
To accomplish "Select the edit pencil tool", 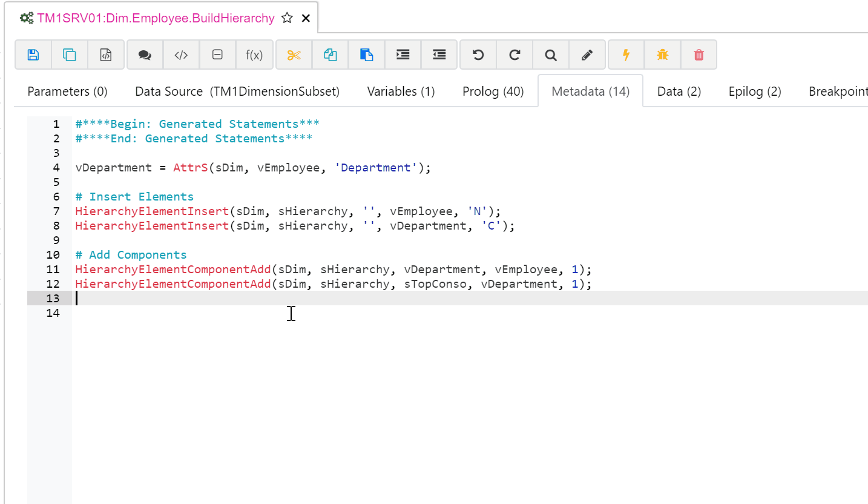I will [x=587, y=55].
